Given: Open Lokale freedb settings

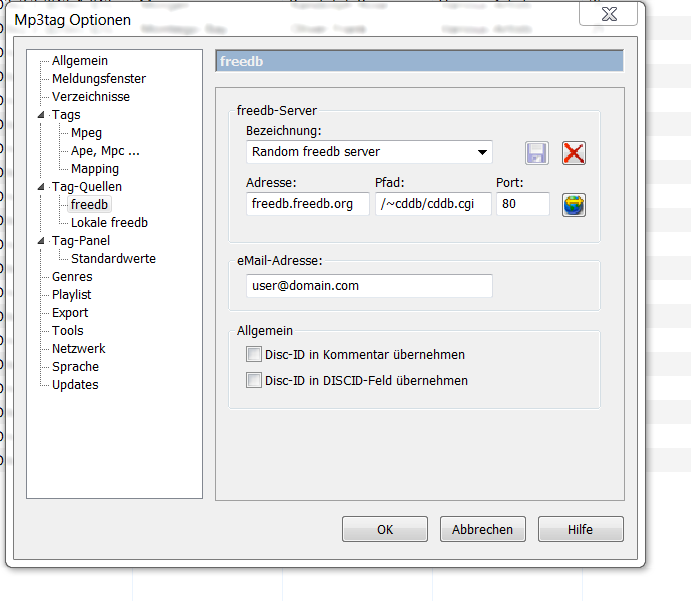Looking at the screenshot, I should tap(109, 223).
